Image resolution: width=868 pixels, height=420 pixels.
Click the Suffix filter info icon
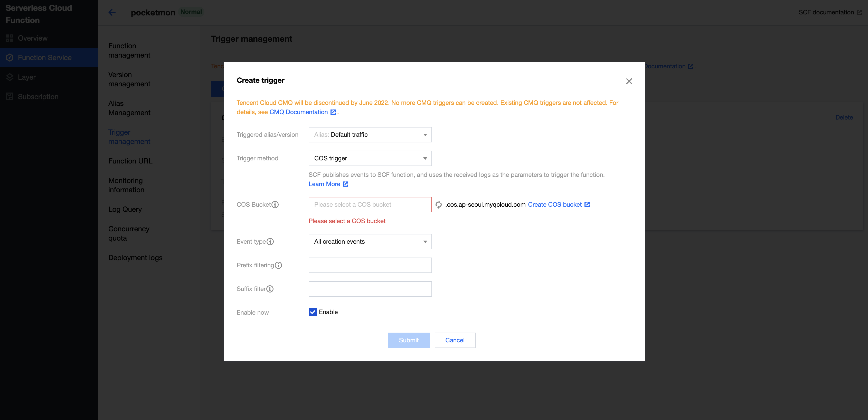pos(270,289)
